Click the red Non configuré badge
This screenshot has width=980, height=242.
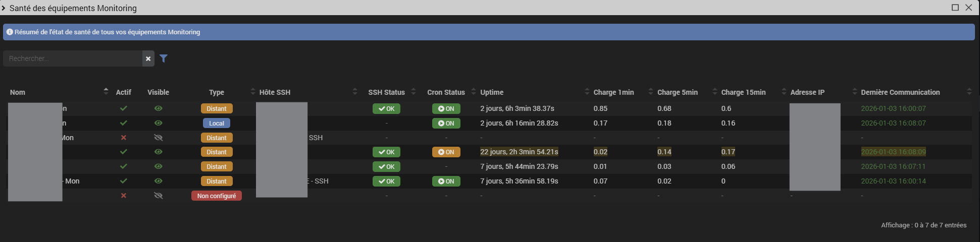217,196
